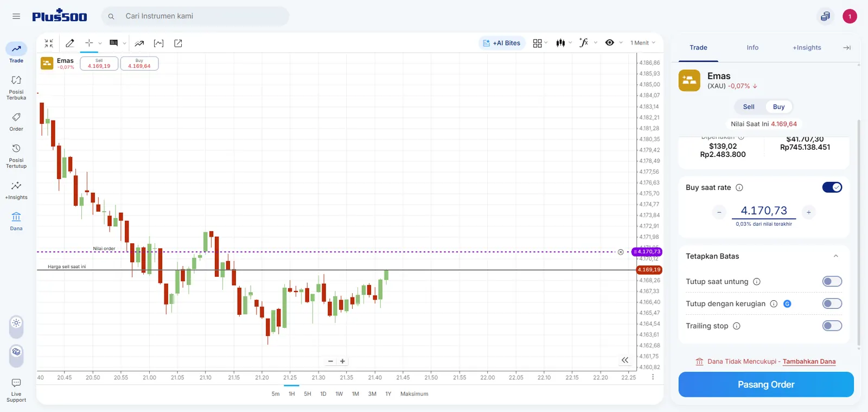Select the Maksimum chart range
Image resolution: width=868 pixels, height=412 pixels.
(414, 394)
